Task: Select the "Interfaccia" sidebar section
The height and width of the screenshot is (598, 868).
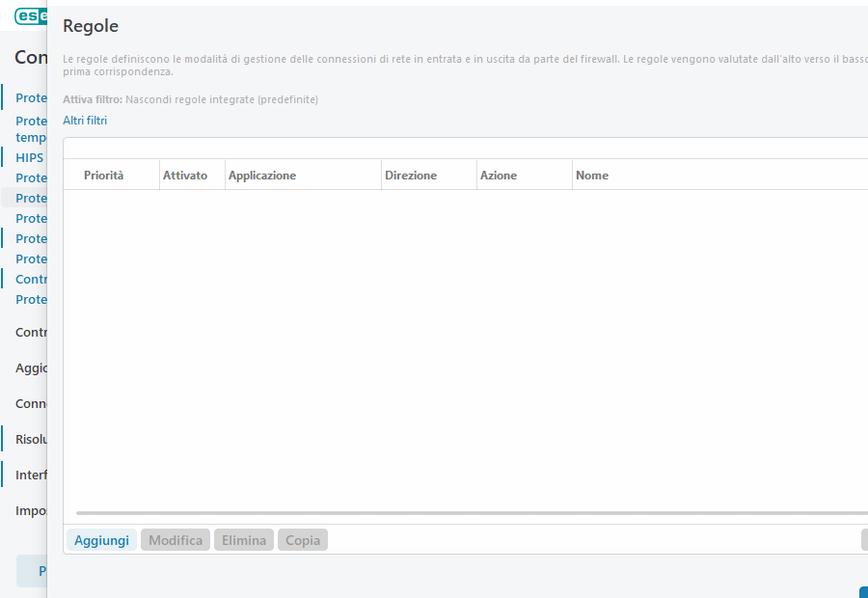Action: pyautogui.click(x=30, y=475)
